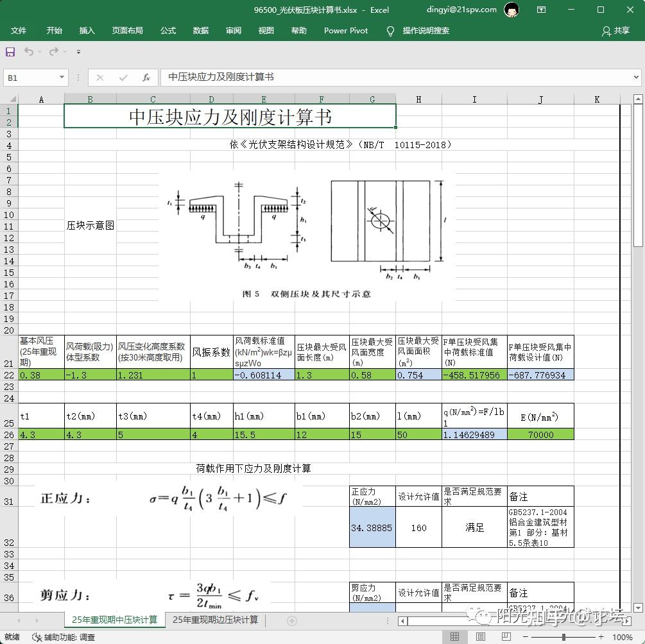Expand the formula bar with chevron
This screenshot has height=644, width=645.
[635, 78]
